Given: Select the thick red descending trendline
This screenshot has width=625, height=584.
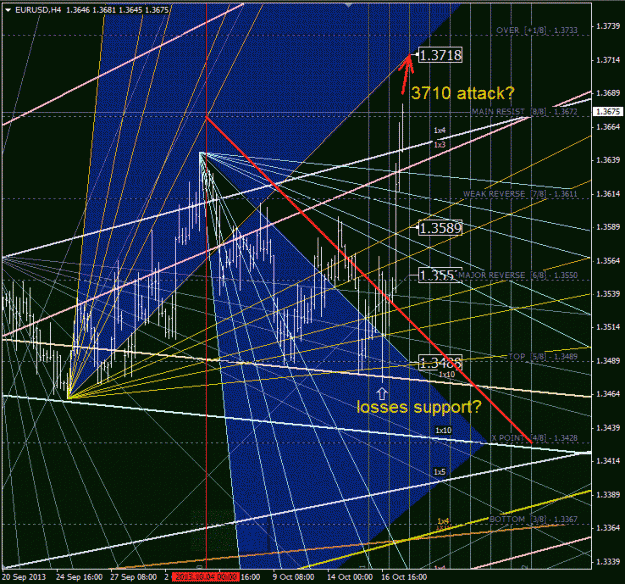Looking at the screenshot, I should tap(369, 279).
